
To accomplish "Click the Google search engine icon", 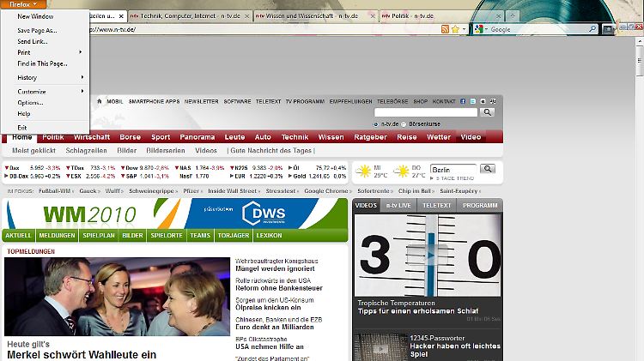I will [x=477, y=29].
